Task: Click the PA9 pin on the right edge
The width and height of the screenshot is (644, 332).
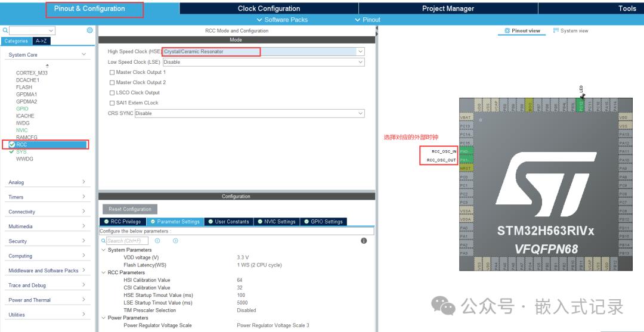Action: 625,169
